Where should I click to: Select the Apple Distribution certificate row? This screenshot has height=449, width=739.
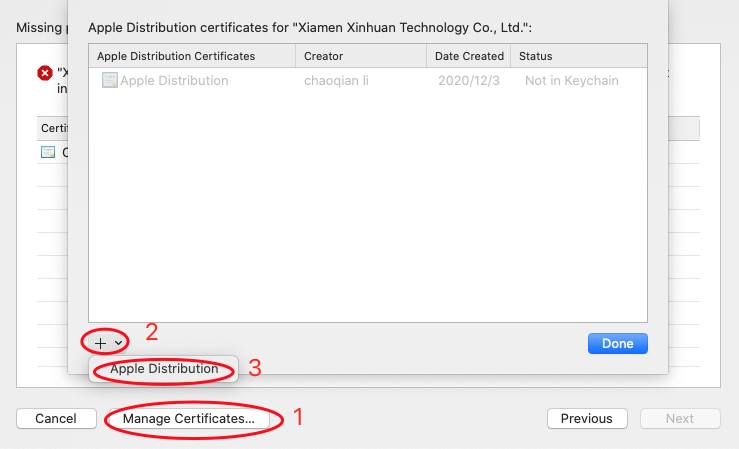pyautogui.click(x=368, y=81)
